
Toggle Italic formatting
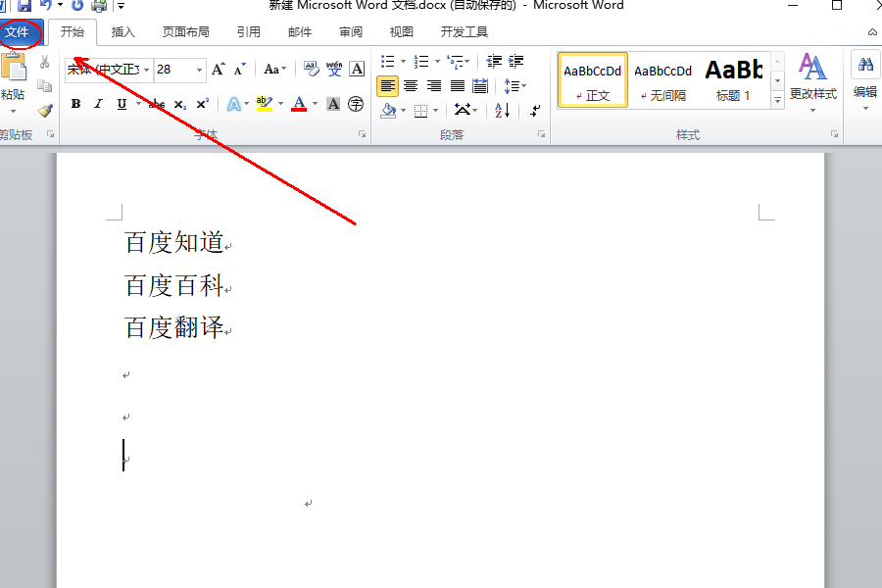point(98,104)
